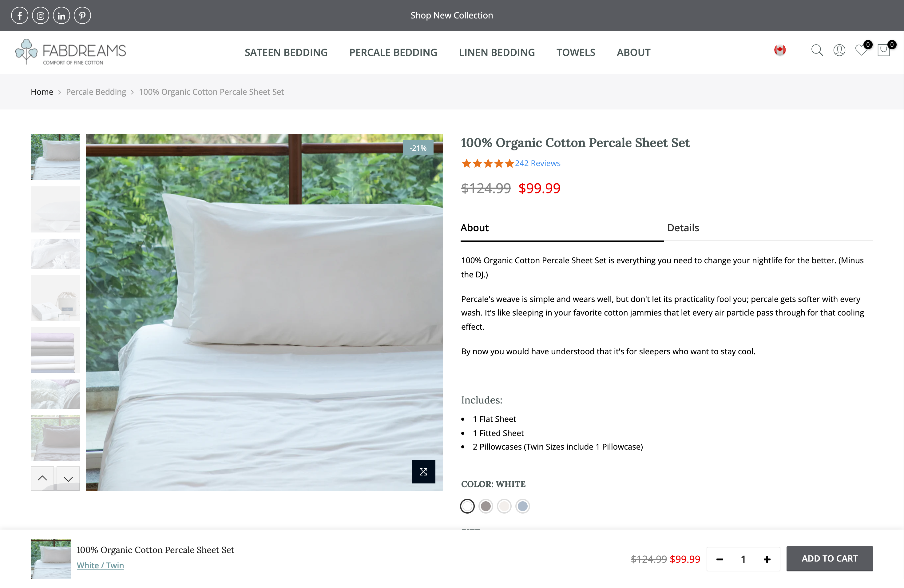
Task: Open the user account icon
Action: (839, 50)
